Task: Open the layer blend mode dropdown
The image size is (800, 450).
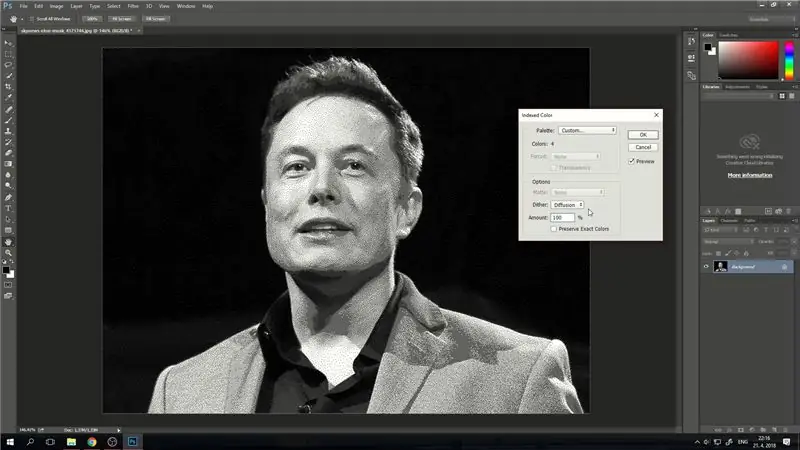Action: tap(728, 242)
